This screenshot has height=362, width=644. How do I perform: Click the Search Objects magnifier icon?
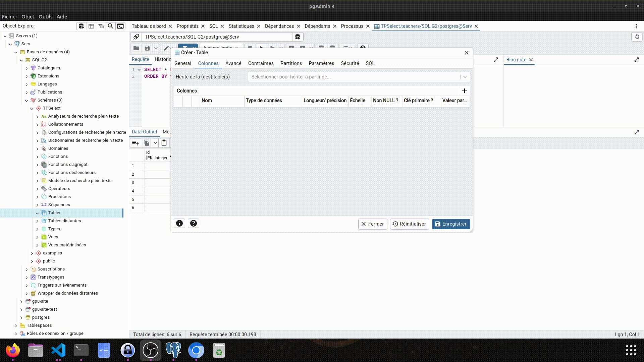click(x=110, y=26)
